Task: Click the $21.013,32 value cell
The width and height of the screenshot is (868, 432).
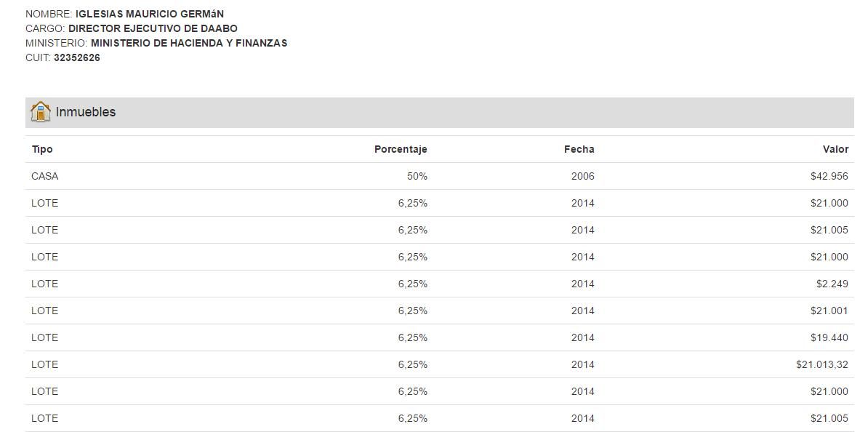Action: [x=821, y=364]
